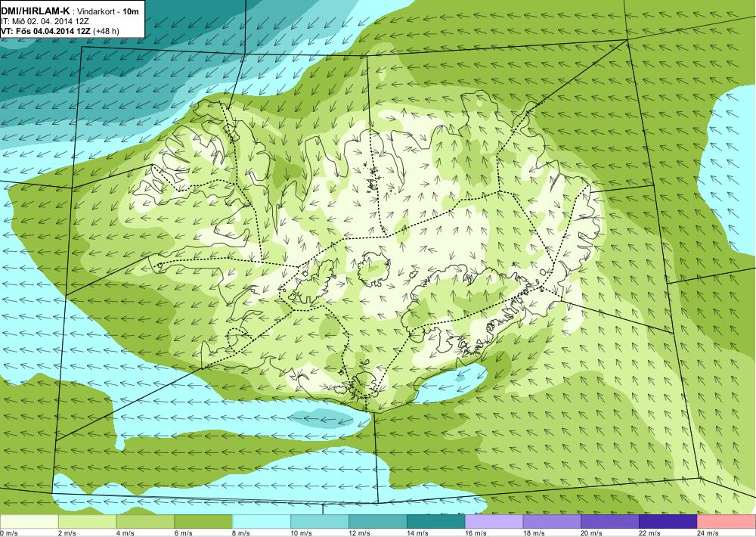The image size is (756, 537).
Task: Click the '24 m/s' legend label
Action: click(708, 533)
